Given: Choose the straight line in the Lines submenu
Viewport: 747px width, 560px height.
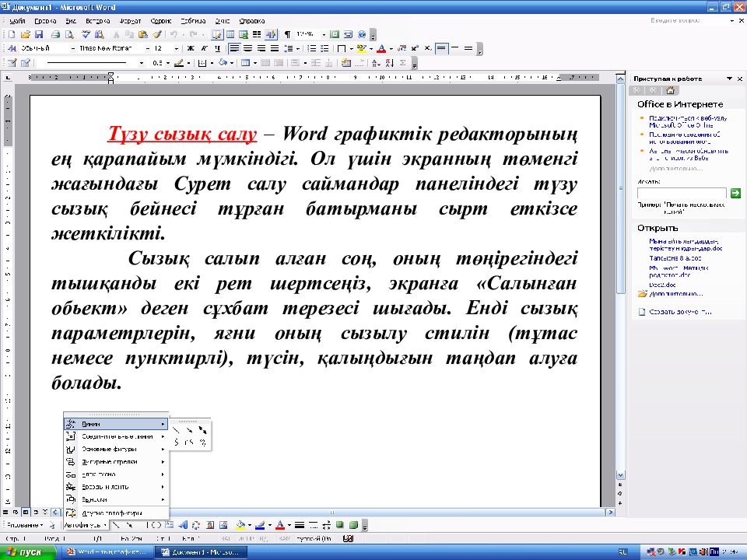Looking at the screenshot, I should (177, 430).
